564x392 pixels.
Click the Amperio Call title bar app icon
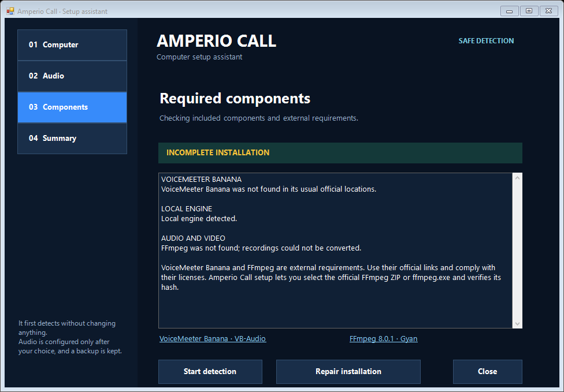pos(10,11)
